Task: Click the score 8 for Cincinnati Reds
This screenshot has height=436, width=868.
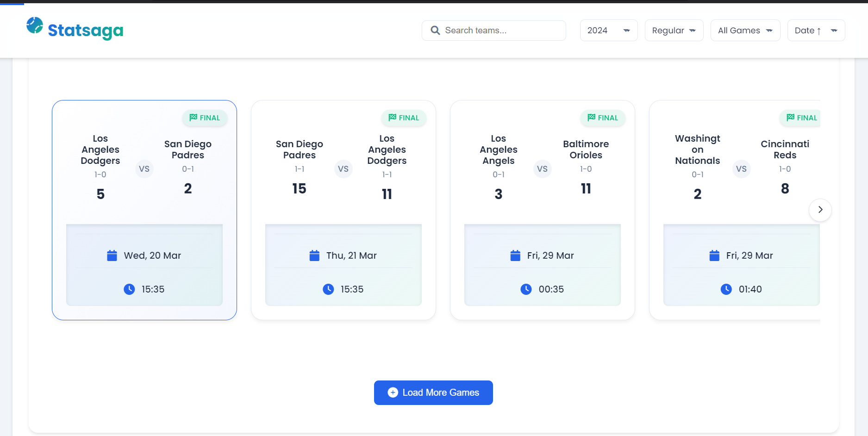Action: [785, 188]
